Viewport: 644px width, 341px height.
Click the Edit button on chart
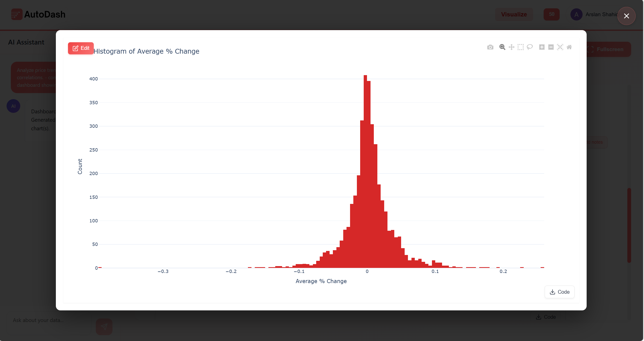tap(81, 48)
